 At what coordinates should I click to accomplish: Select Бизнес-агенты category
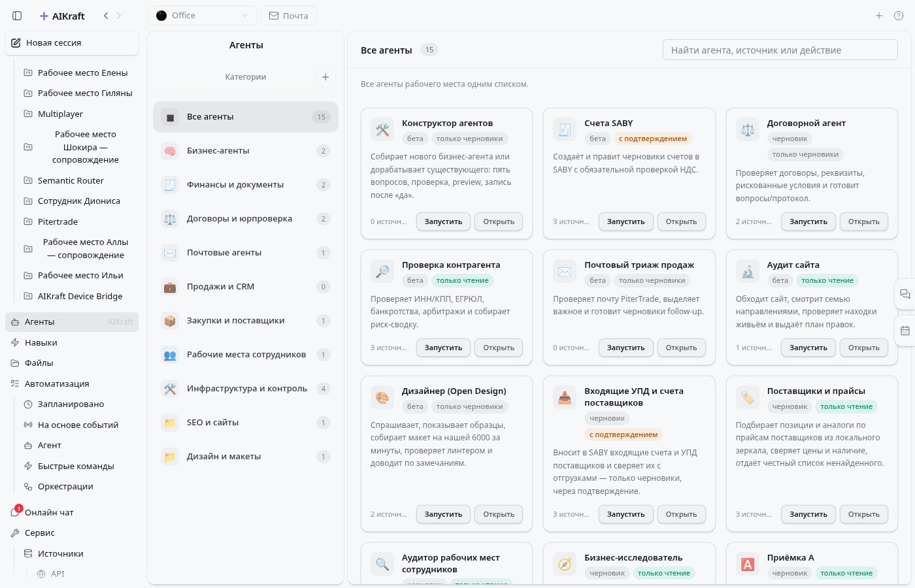246,151
